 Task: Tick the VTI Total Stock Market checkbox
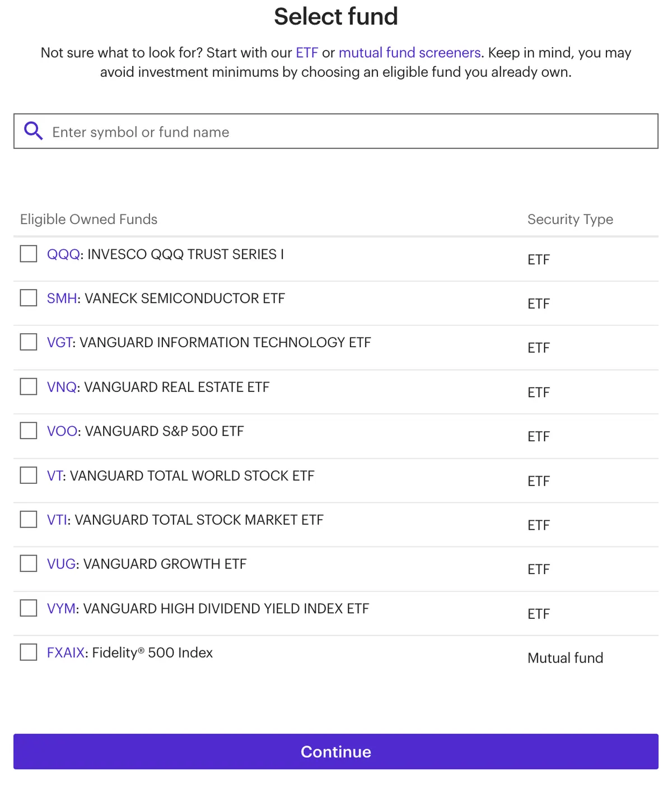coord(29,520)
